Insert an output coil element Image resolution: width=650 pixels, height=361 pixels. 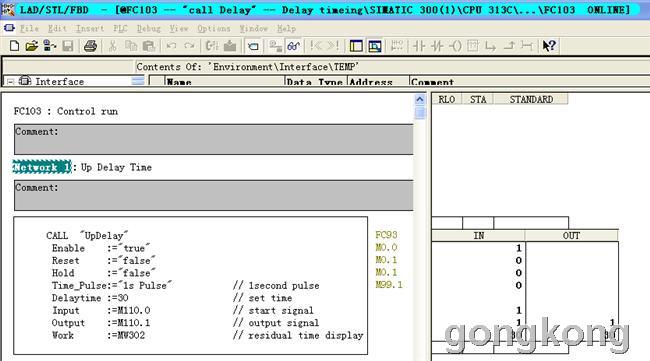pos(455,46)
